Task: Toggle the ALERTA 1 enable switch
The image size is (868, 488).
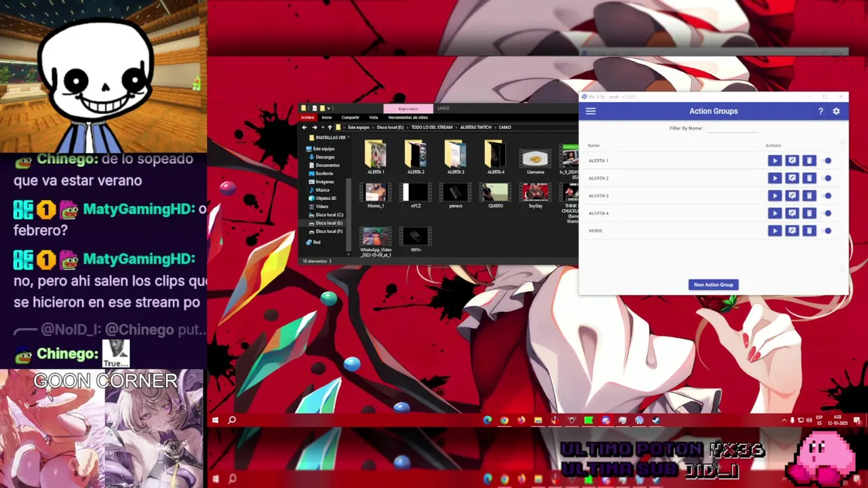Action: (827, 161)
